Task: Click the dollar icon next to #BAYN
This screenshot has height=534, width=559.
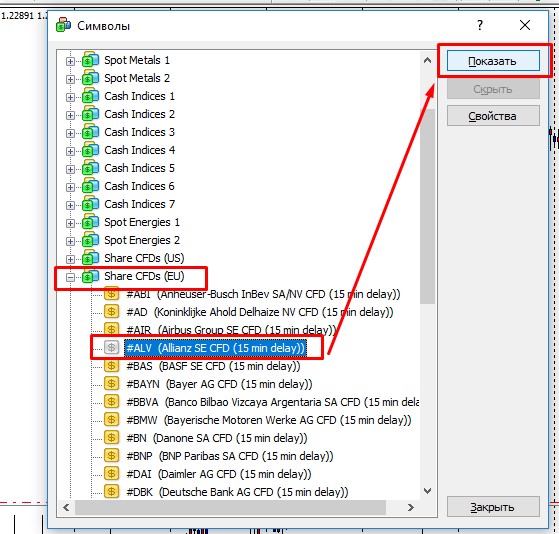Action: pyautogui.click(x=111, y=383)
